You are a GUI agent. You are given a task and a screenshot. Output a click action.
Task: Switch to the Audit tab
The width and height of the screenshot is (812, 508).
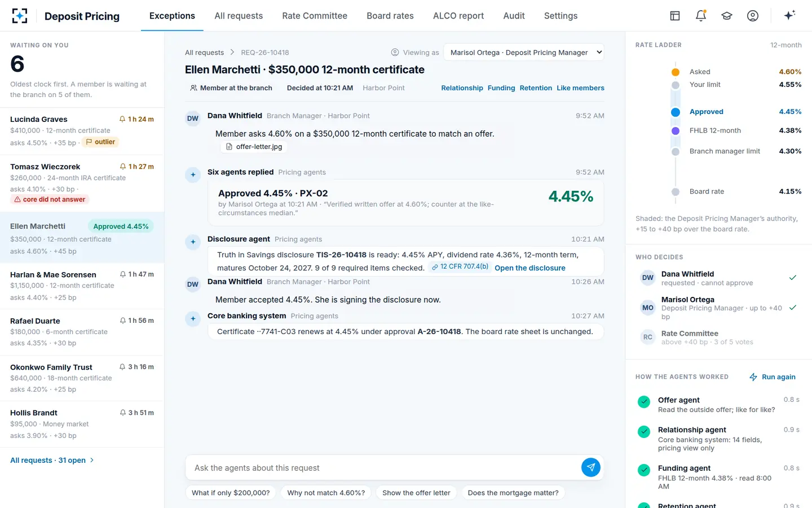[514, 16]
